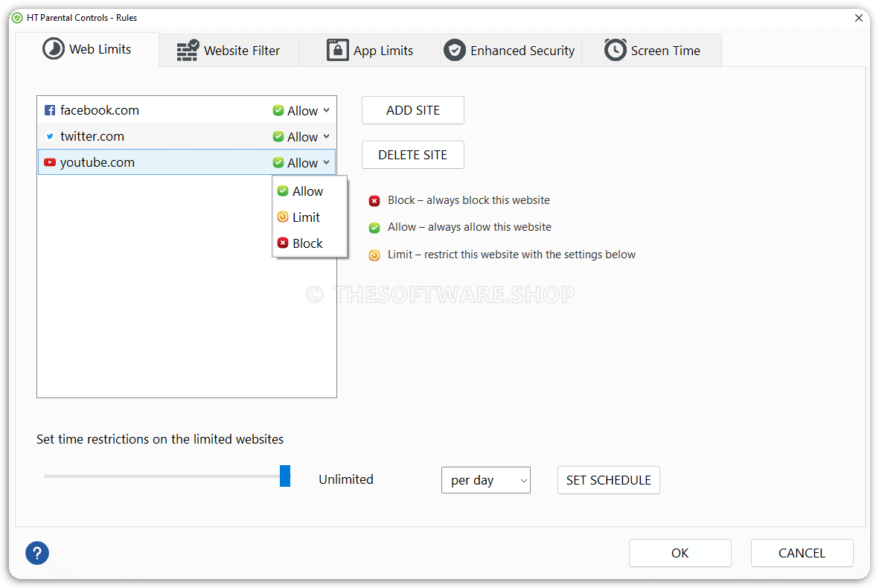The image size is (879, 588).
Task: Click the orange Limit legend icon
Action: pos(374,255)
